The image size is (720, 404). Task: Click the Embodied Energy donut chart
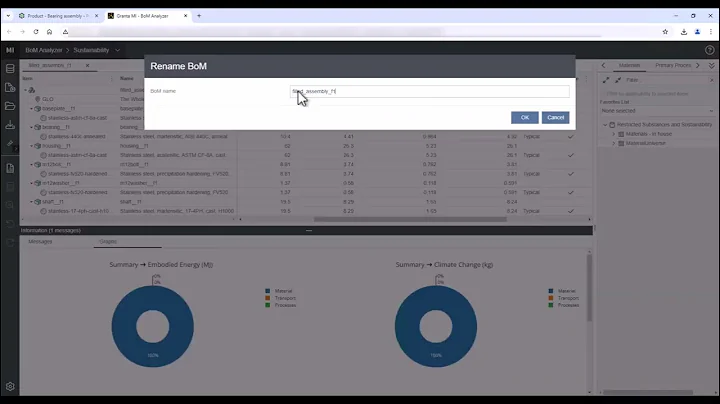(x=152, y=326)
